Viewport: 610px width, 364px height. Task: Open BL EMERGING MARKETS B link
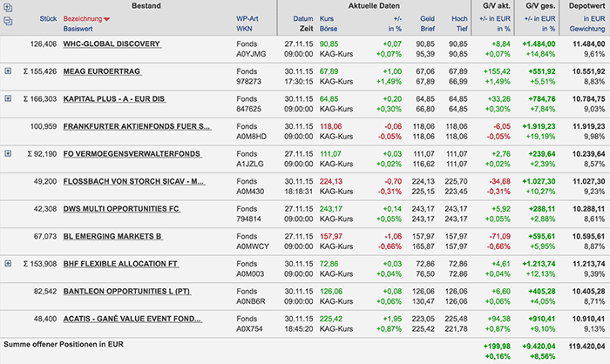click(113, 236)
